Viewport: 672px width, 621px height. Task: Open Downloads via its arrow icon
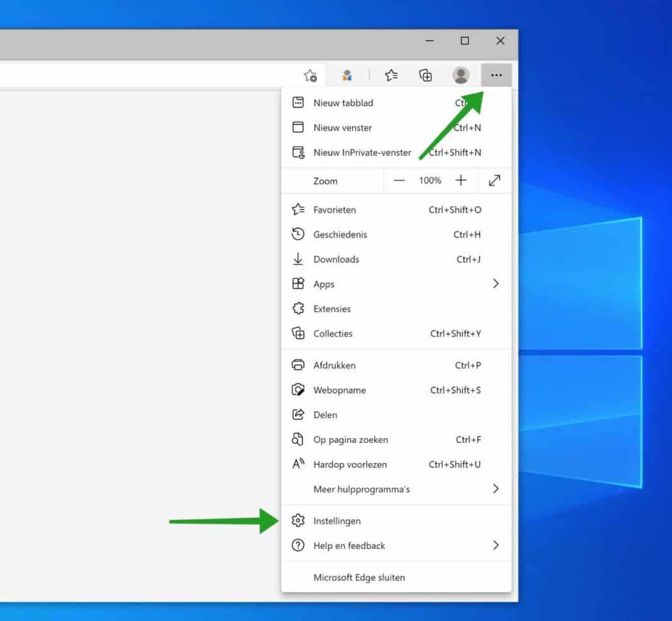(x=298, y=259)
